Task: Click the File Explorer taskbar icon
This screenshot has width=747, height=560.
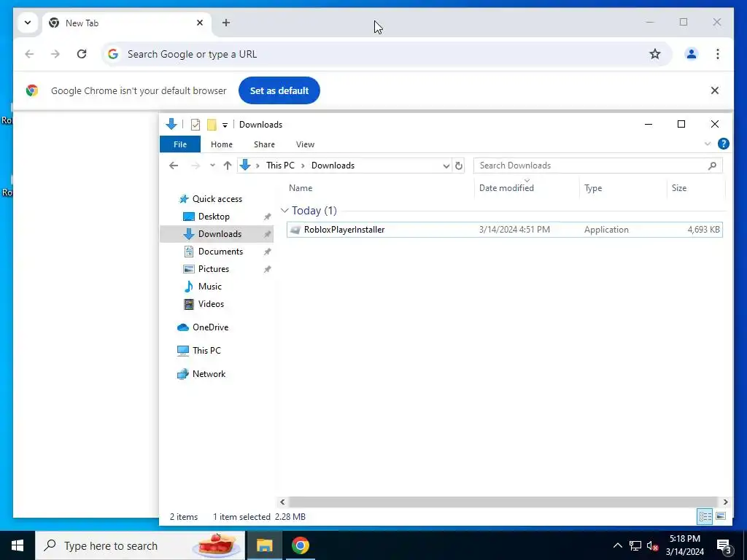Action: 264,545
